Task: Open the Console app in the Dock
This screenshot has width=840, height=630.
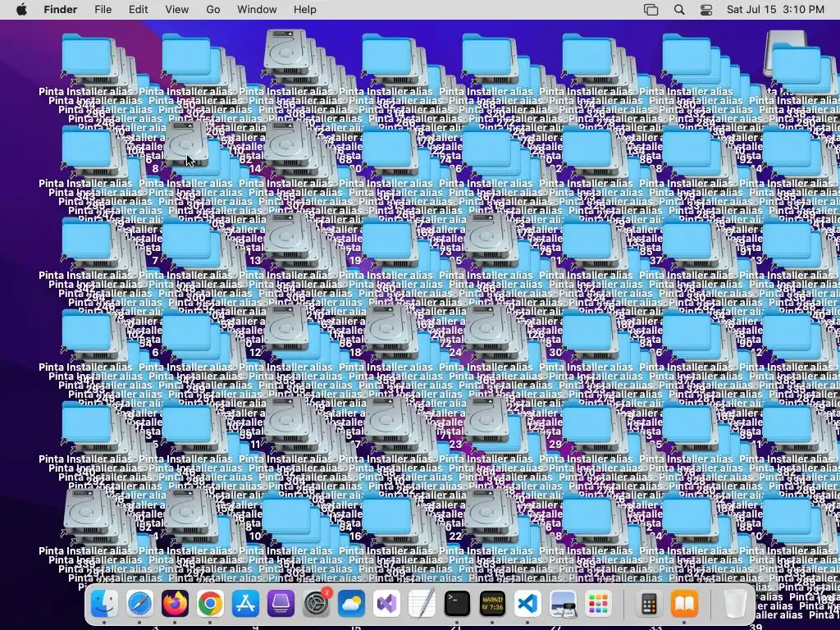Action: [x=492, y=604]
